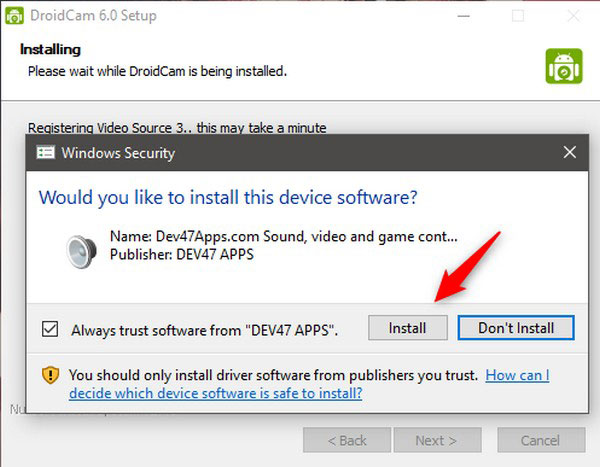Click the Next button in setup wizard

[x=437, y=440]
